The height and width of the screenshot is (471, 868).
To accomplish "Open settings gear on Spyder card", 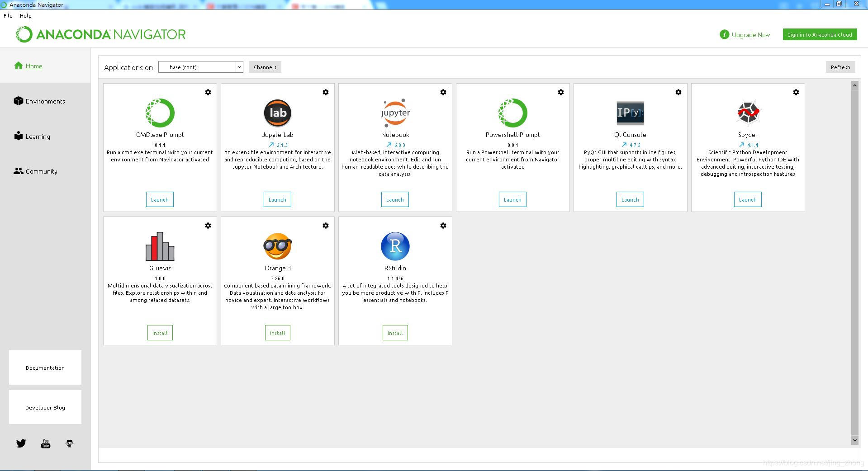I will click(796, 92).
